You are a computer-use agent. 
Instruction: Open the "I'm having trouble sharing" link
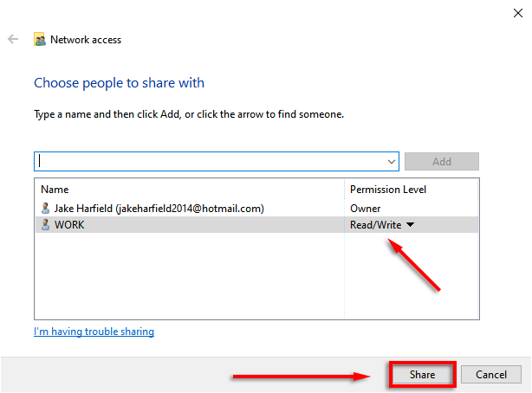[94, 332]
